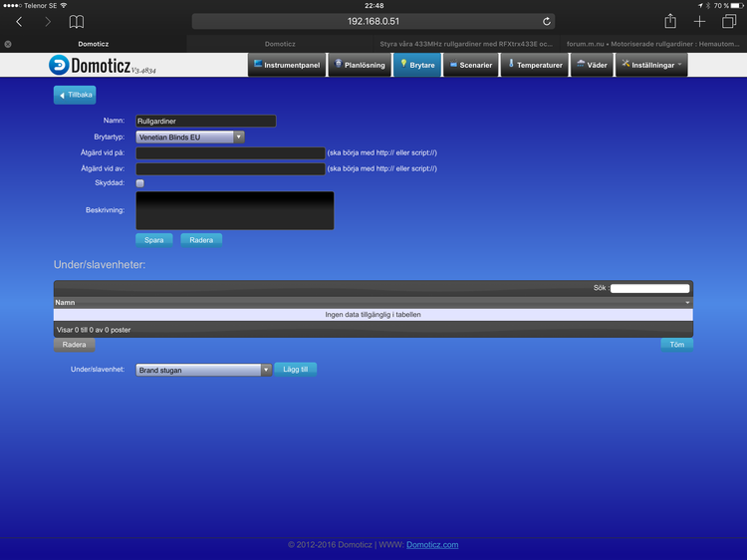Screen dimensions: 747x560
Task: Open the Brytartyp dropdown
Action: [x=189, y=137]
